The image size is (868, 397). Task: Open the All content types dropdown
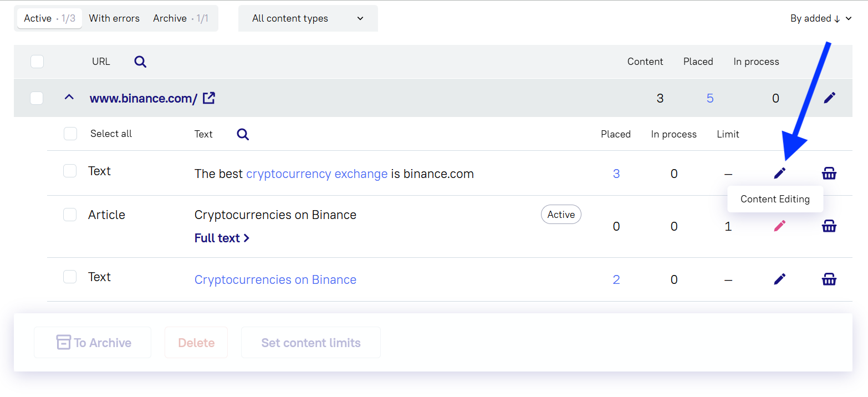[x=308, y=18]
